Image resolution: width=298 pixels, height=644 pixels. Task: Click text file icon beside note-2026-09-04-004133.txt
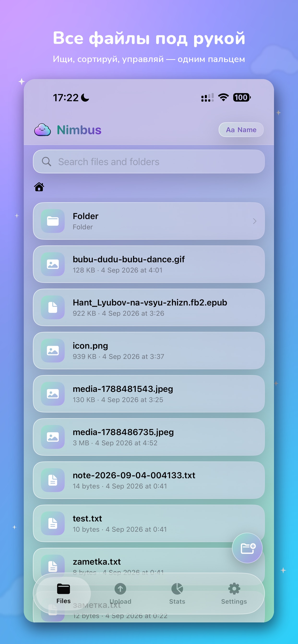click(53, 480)
